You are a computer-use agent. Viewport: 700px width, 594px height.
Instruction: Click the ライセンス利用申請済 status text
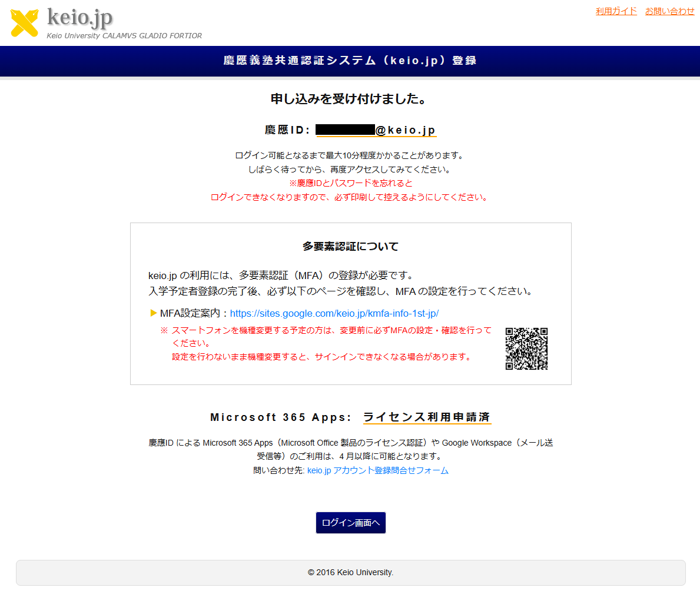click(427, 417)
